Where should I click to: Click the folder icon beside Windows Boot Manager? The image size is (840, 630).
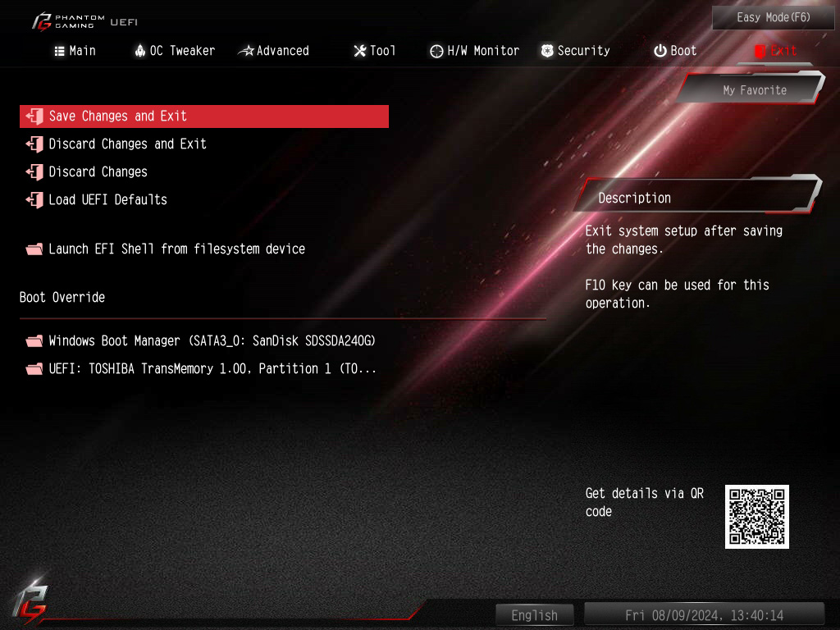click(x=34, y=341)
